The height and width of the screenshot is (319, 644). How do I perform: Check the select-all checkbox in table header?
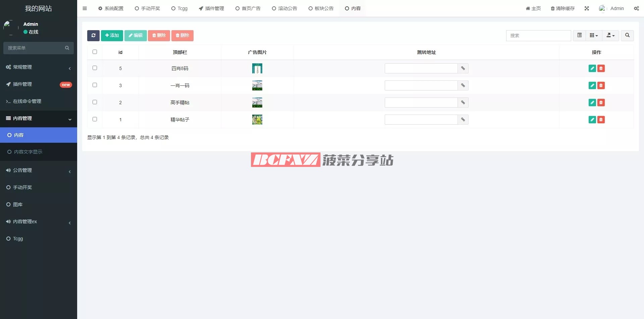[95, 52]
